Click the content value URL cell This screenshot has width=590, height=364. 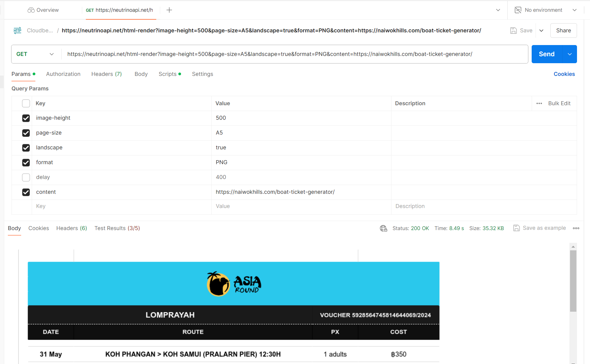click(301, 192)
